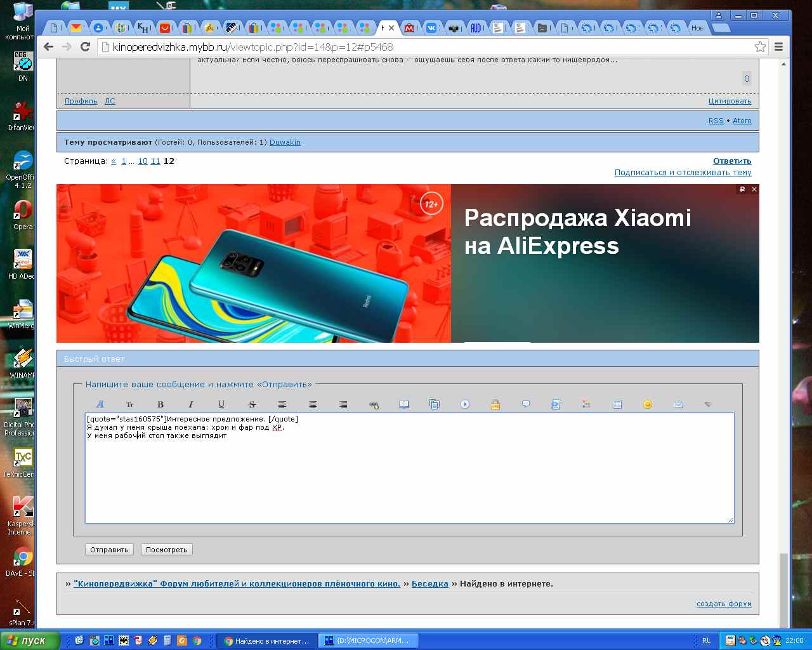Insert a video using the play icon

(x=465, y=404)
